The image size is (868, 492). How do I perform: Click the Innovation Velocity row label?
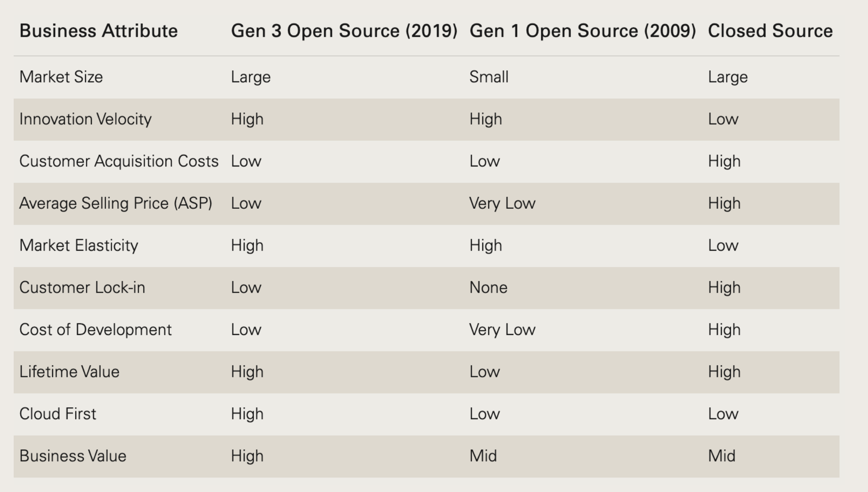click(x=86, y=119)
